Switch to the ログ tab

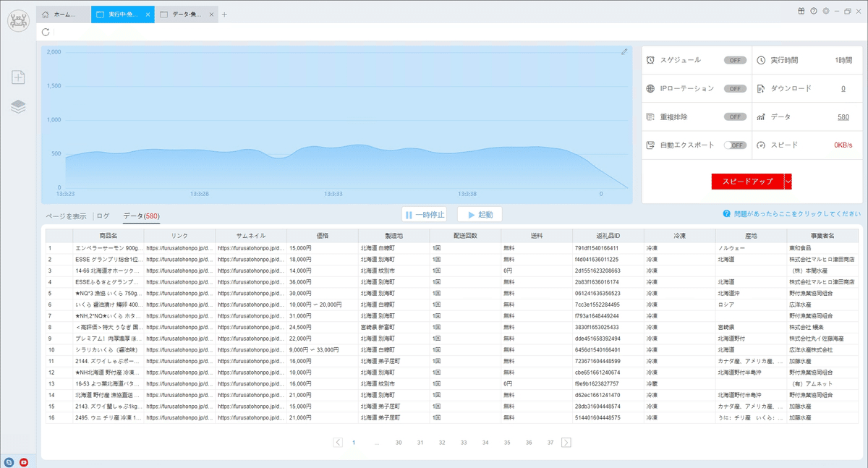[103, 216]
